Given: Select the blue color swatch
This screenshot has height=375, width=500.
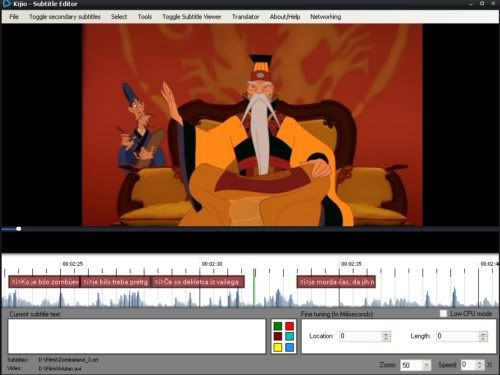Looking at the screenshot, I should click(289, 347).
